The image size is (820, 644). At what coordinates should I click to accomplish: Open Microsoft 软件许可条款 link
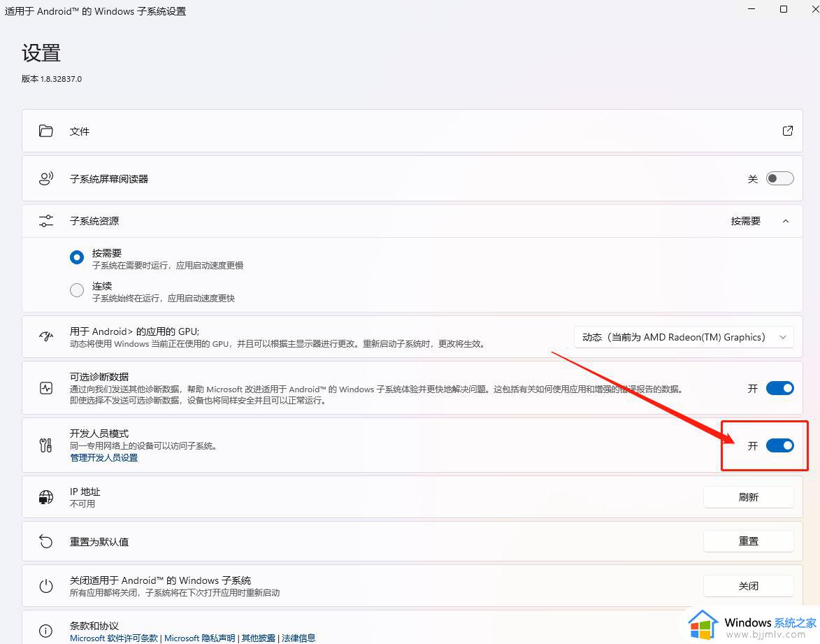tap(114, 638)
